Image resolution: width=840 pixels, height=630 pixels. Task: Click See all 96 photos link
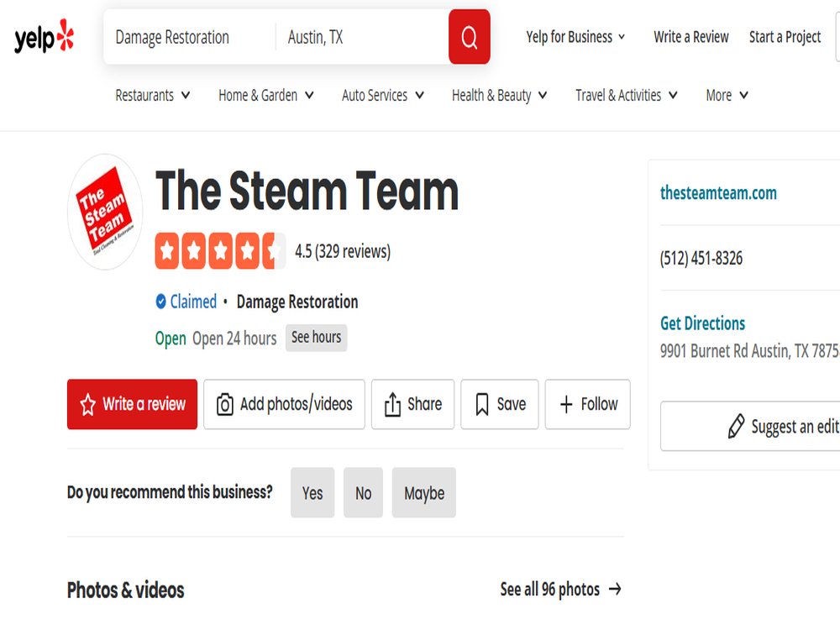click(x=560, y=590)
